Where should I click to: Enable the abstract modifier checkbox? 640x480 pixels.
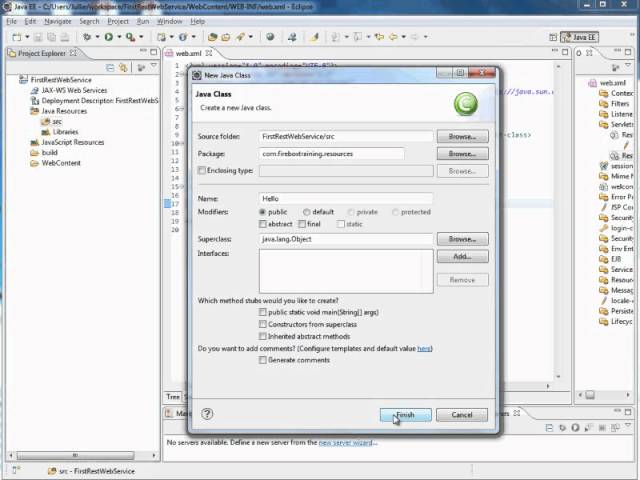(x=263, y=224)
